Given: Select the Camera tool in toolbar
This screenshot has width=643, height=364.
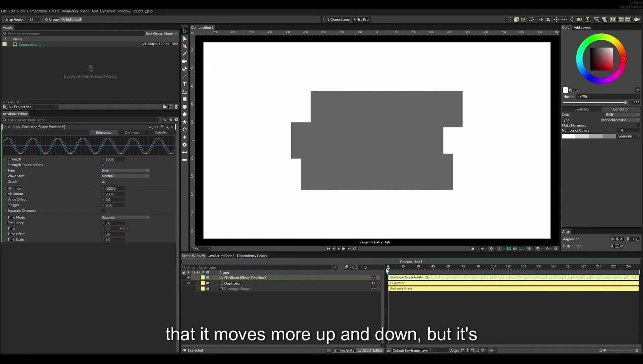Looking at the screenshot, I should [x=185, y=61].
